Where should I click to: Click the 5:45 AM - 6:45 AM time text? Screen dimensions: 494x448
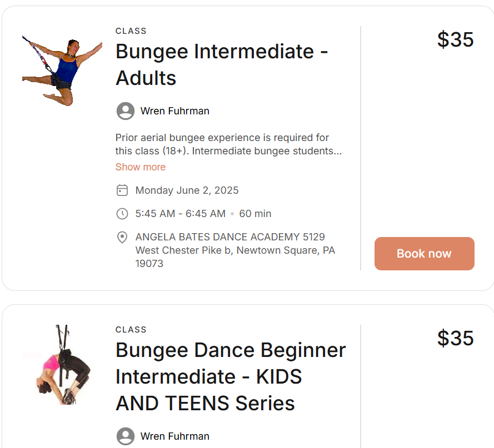click(181, 214)
